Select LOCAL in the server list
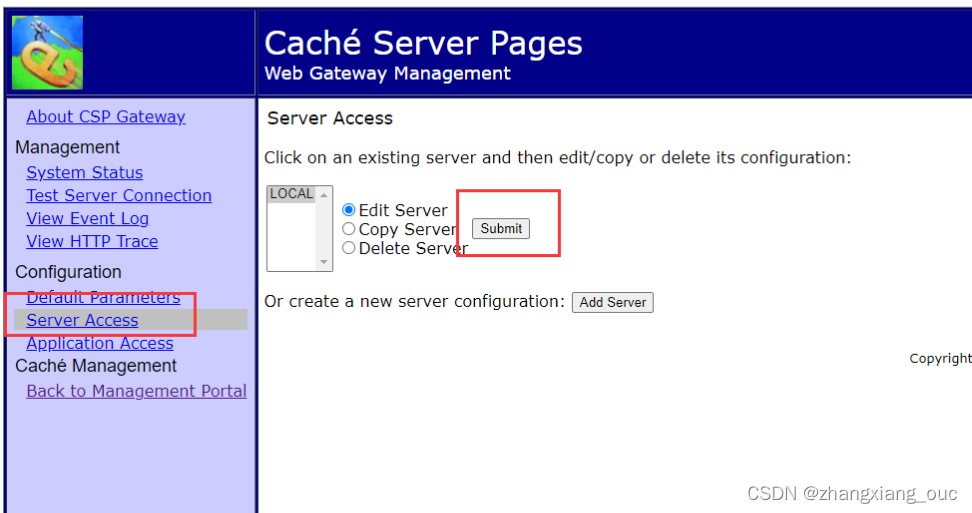 pyautogui.click(x=291, y=194)
